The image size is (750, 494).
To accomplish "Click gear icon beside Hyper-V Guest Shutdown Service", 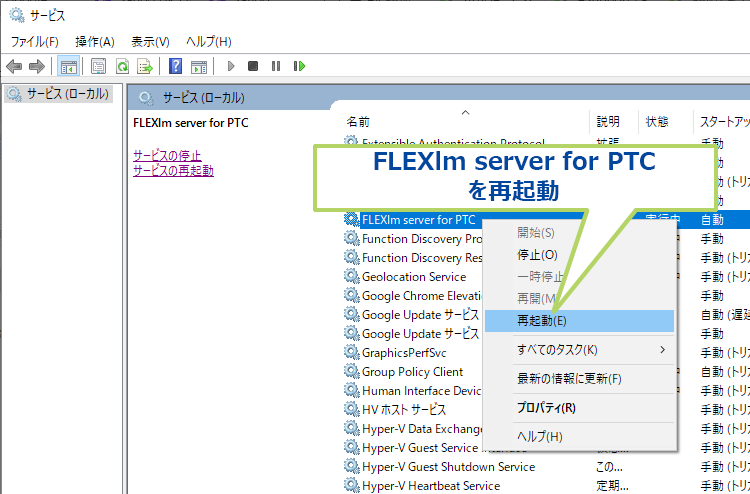I will tap(352, 466).
